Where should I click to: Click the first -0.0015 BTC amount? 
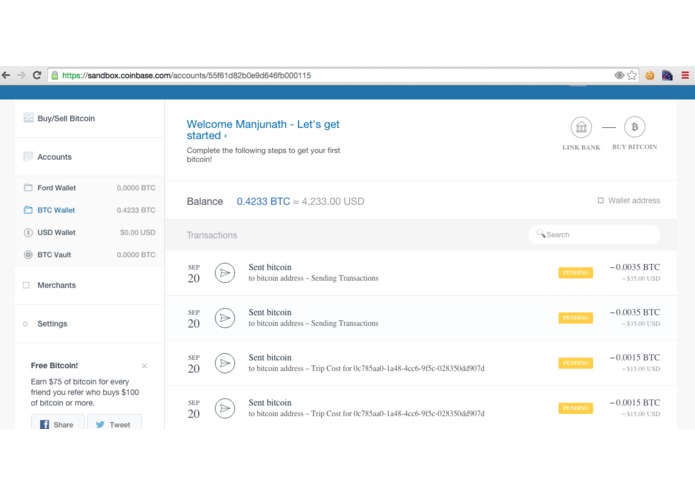pos(635,358)
